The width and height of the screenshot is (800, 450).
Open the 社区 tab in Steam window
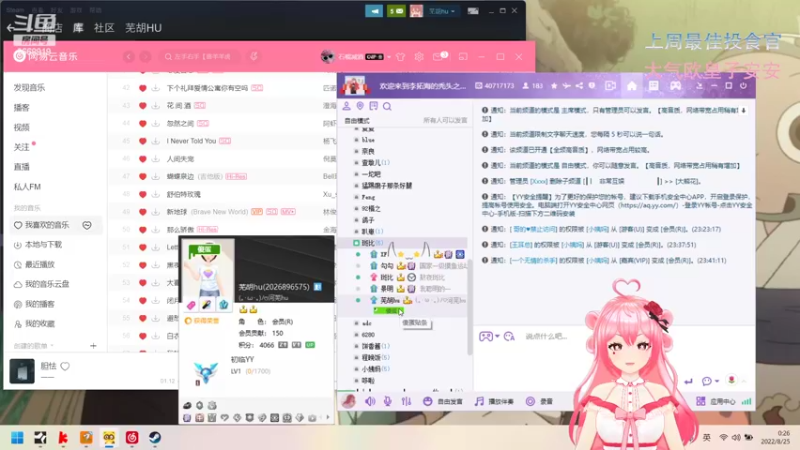104,28
